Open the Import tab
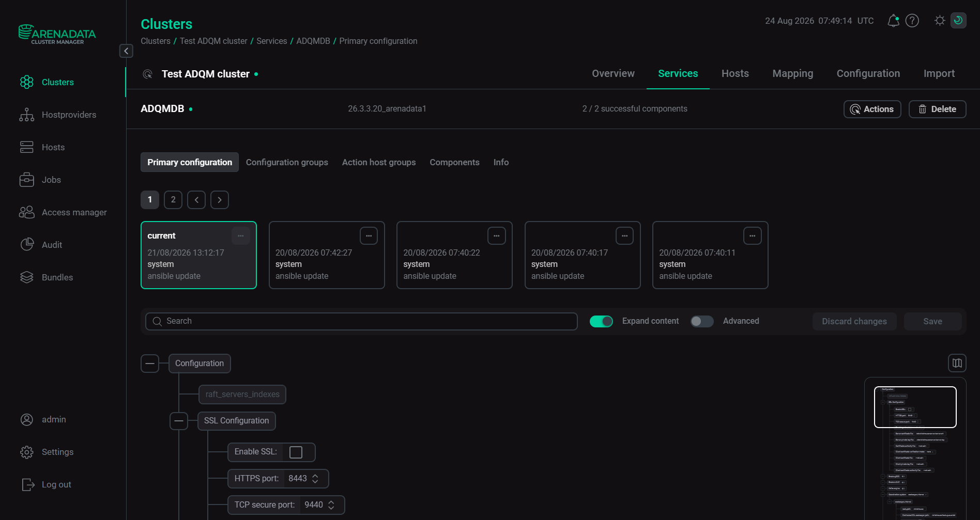This screenshot has width=980, height=520. tap(939, 73)
